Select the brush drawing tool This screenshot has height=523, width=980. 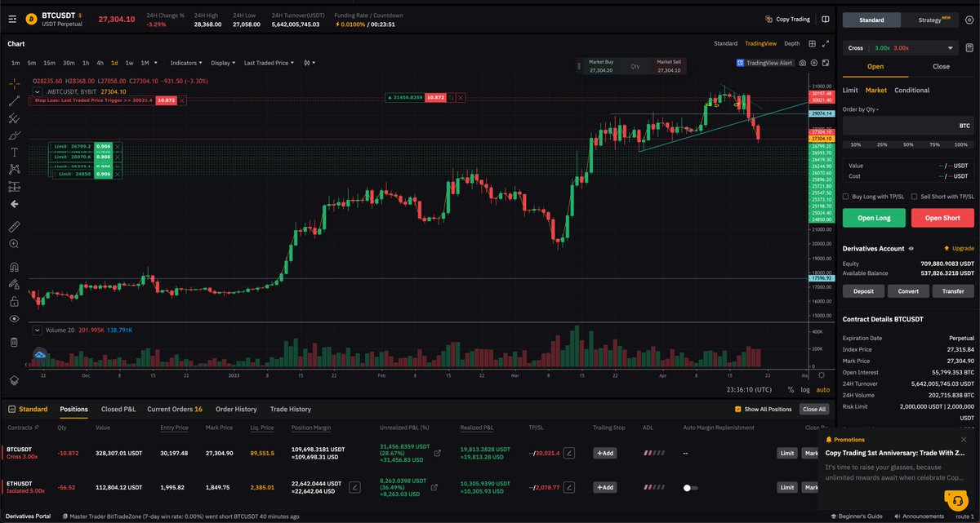pyautogui.click(x=14, y=135)
